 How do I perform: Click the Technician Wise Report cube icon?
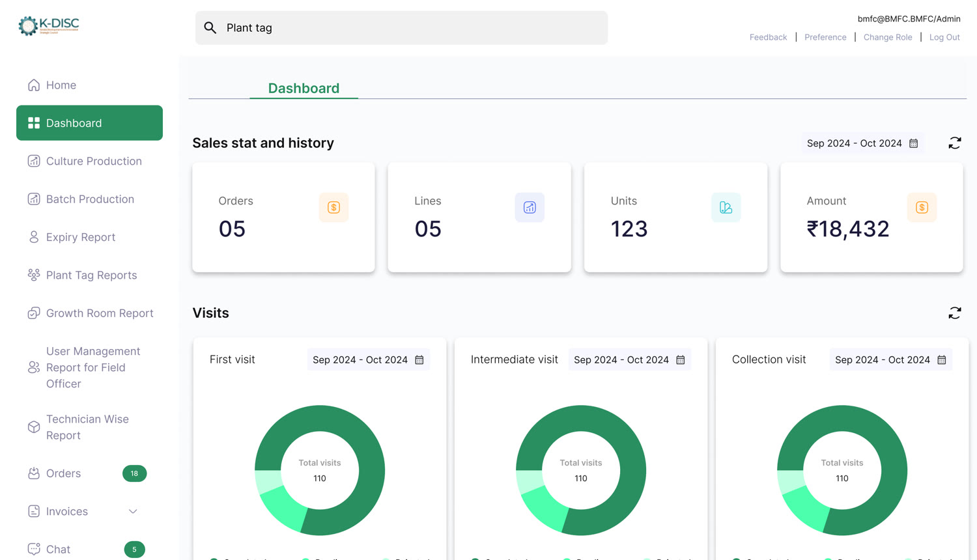pos(34,427)
